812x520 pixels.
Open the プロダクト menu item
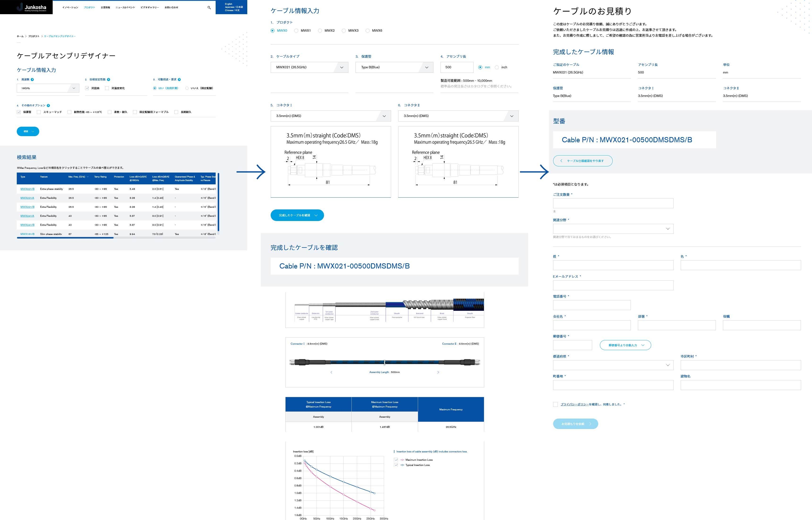pyautogui.click(x=90, y=7)
